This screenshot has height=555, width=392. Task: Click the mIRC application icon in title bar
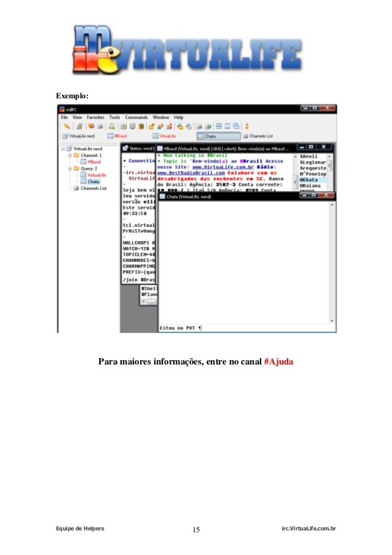pyautogui.click(x=62, y=109)
